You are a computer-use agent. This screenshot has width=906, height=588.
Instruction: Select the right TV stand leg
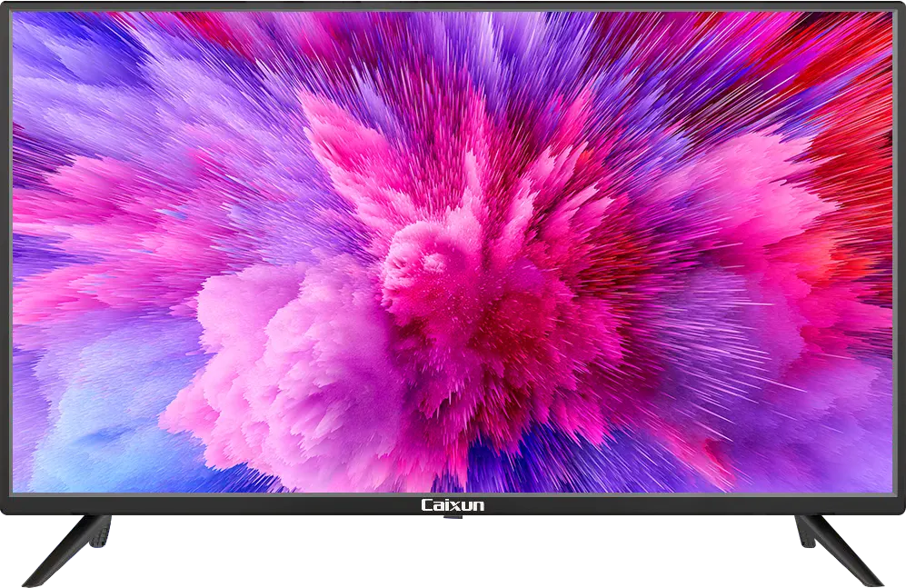(840, 550)
